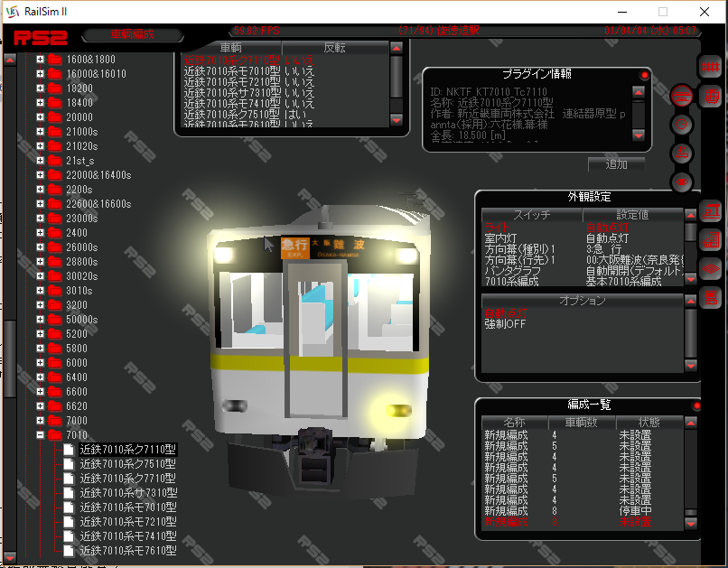Select 近鉄7010系ク7510型 in the tree
Screen dimensions: 728x568
pyautogui.click(x=127, y=464)
